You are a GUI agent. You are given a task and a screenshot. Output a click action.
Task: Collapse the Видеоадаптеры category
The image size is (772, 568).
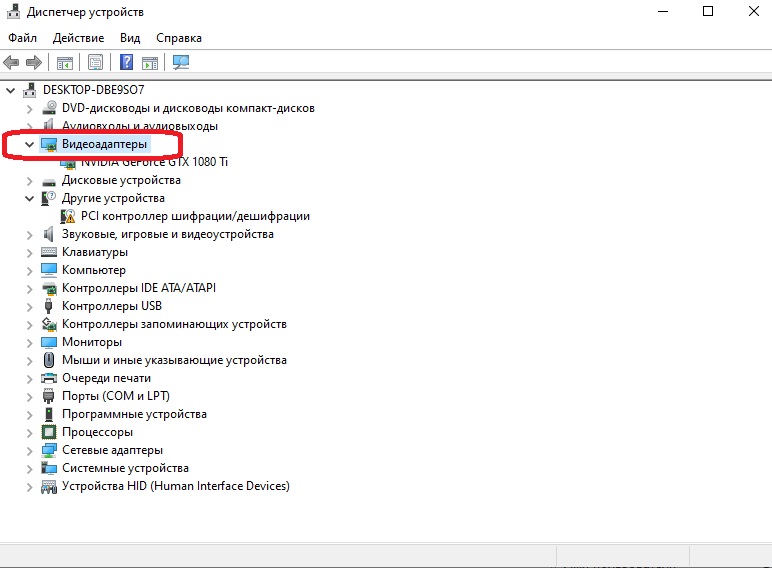[x=29, y=144]
